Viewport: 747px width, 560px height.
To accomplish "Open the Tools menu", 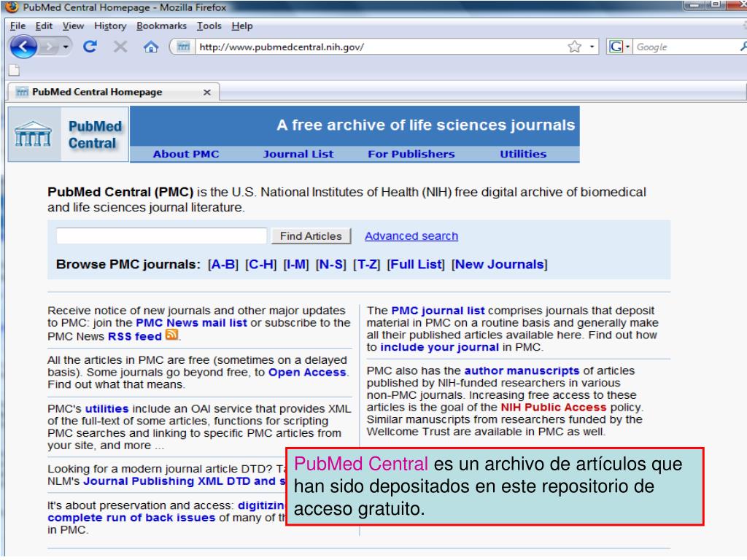I will tap(209, 26).
